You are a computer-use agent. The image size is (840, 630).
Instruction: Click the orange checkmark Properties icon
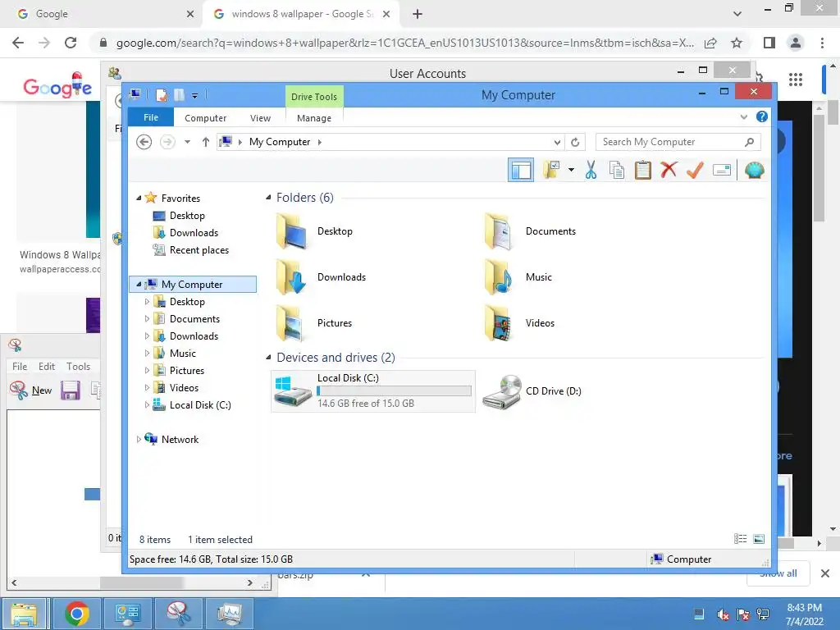click(x=695, y=171)
